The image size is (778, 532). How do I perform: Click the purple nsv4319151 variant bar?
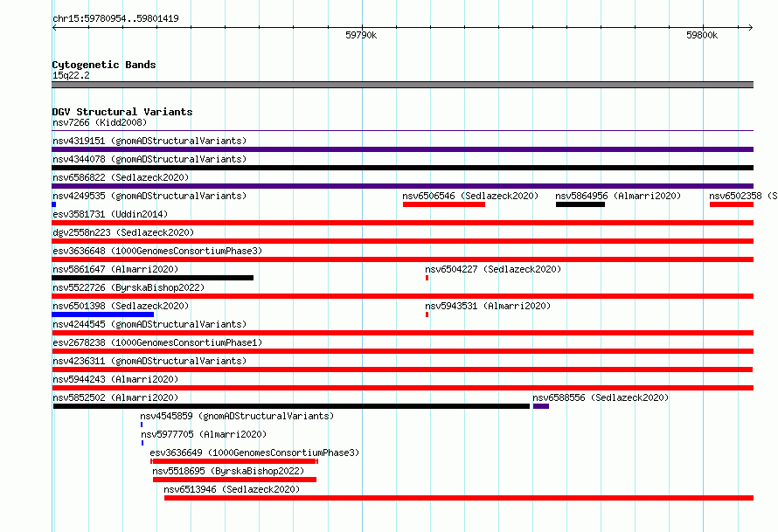pyautogui.click(x=403, y=149)
